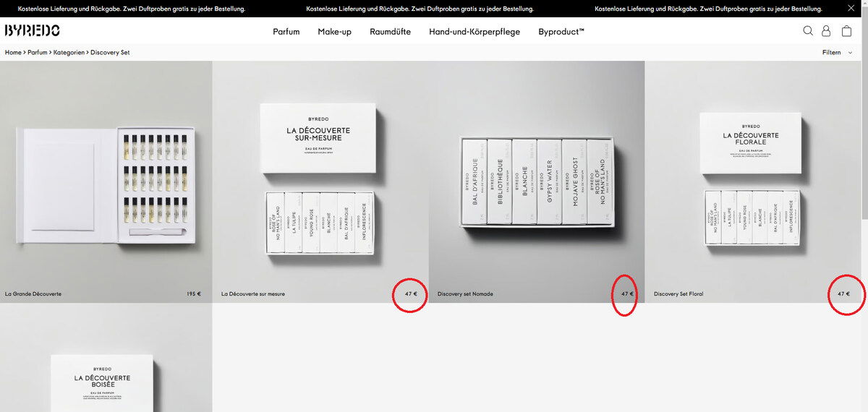Close the promo banner with X
The height and width of the screenshot is (412, 868).
[x=851, y=8]
